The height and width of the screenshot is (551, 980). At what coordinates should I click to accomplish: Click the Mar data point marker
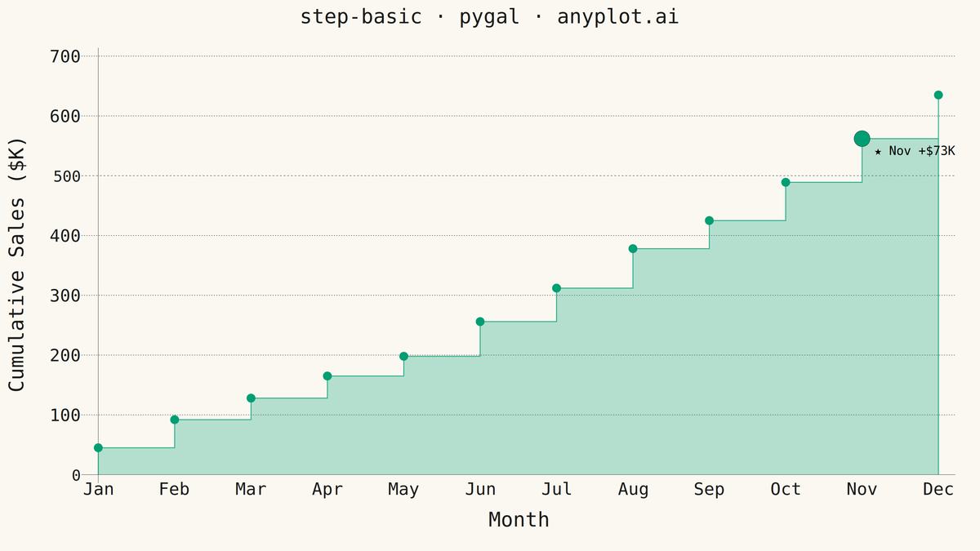pyautogui.click(x=251, y=398)
